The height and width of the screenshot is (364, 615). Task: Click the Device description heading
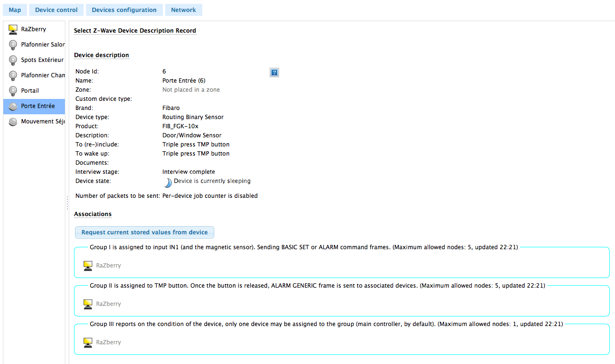point(101,55)
